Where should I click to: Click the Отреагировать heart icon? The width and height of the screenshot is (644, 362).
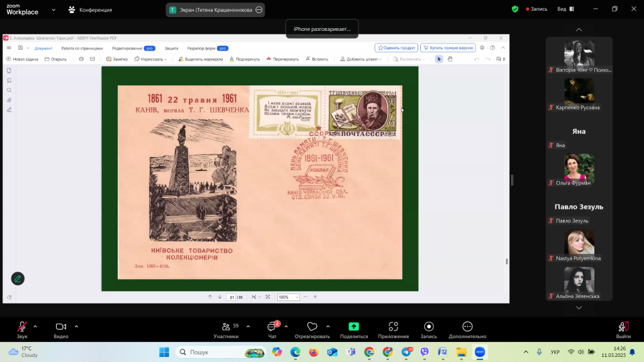pos(312,327)
